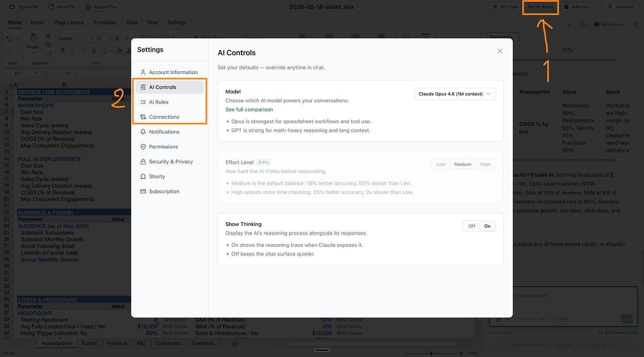Image resolution: width=644 pixels, height=357 pixels.
Task: Toggle Underline formatting
Action: 83,50
